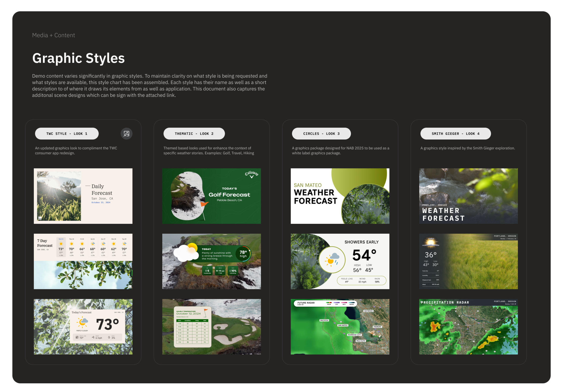The height and width of the screenshot is (392, 561).
Task: Select the THEMATIC - LOOK 2 pill
Action: click(x=194, y=134)
